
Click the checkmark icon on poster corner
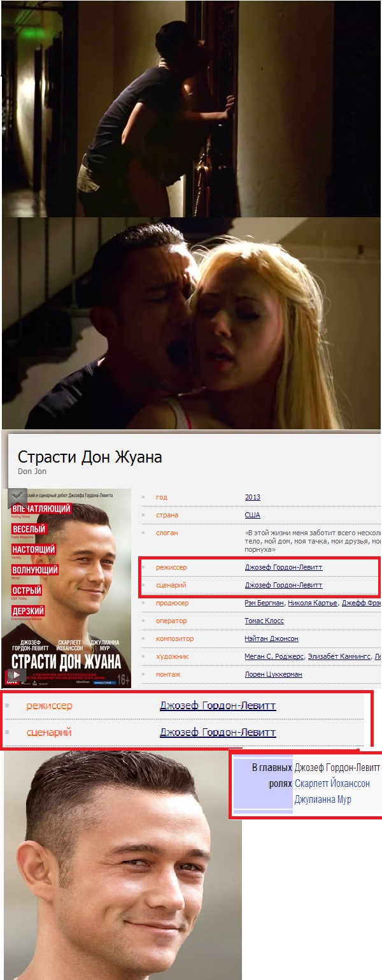[x=17, y=498]
